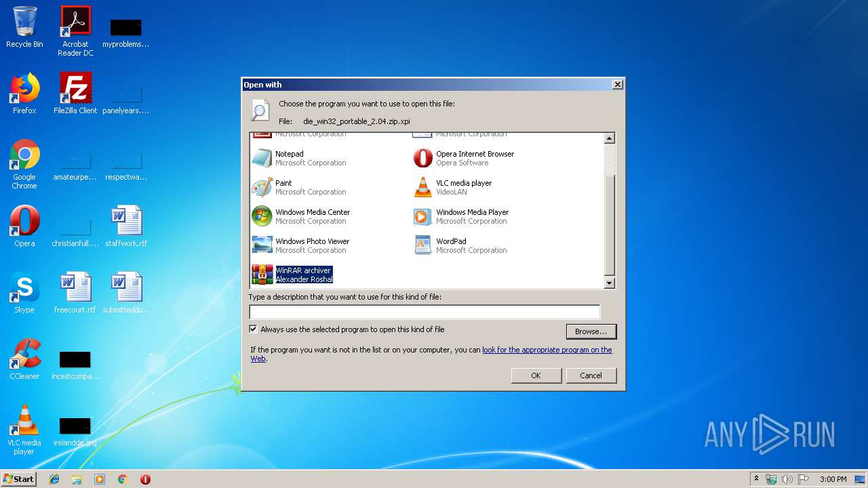The image size is (868, 488).
Task: Show hidden system tray icons
Action: click(x=756, y=479)
